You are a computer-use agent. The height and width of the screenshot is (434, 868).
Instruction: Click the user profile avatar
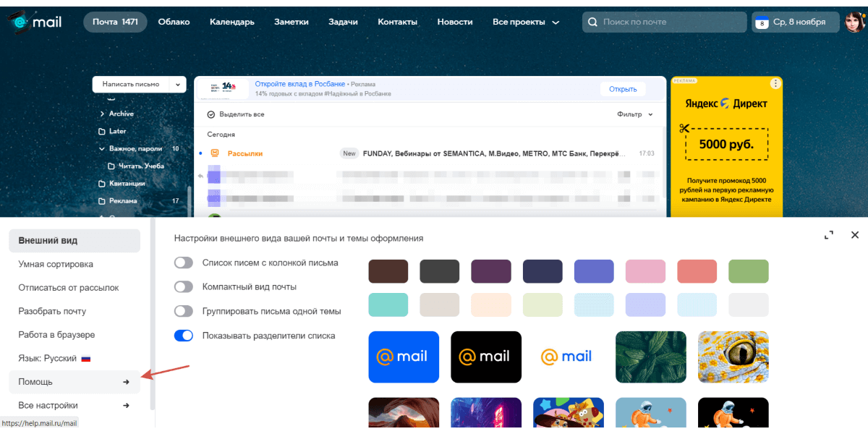click(x=854, y=22)
